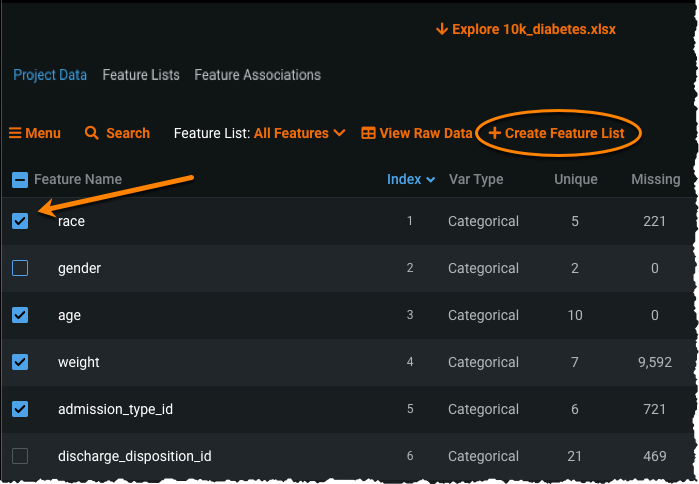Open the Feature Associations tab

click(257, 75)
